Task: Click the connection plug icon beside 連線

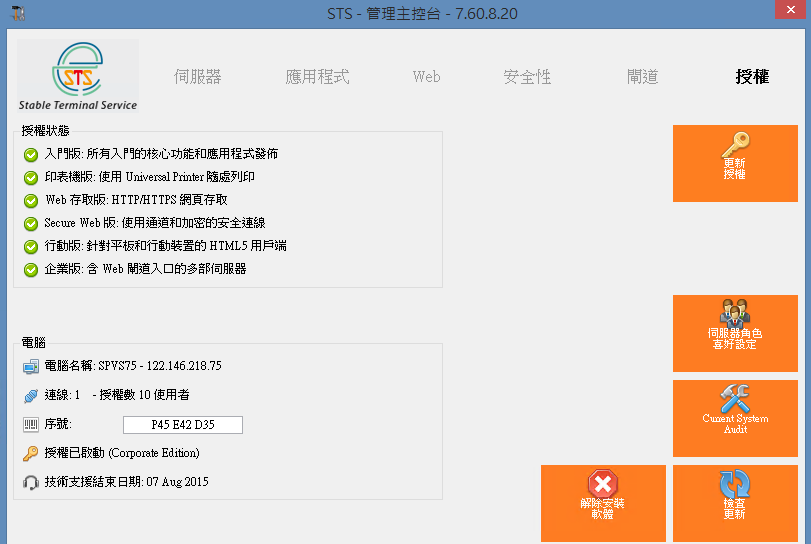Action: 31,396
